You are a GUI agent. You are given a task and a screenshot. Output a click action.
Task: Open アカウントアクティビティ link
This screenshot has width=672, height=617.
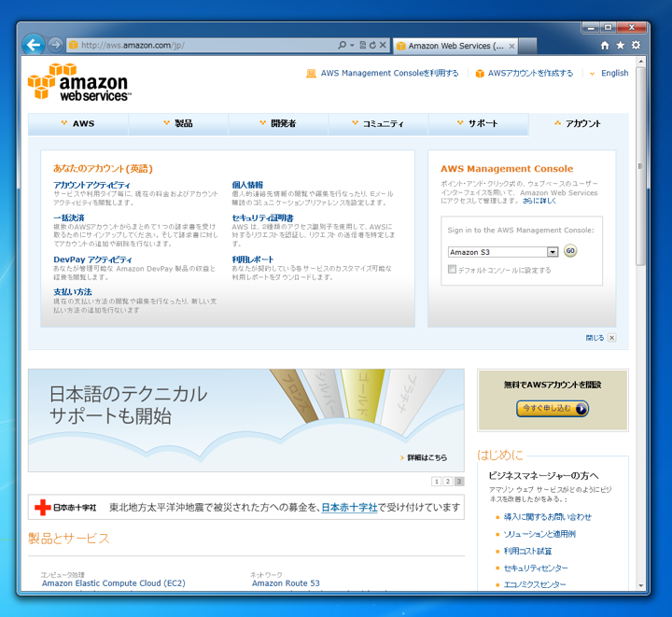point(91,185)
